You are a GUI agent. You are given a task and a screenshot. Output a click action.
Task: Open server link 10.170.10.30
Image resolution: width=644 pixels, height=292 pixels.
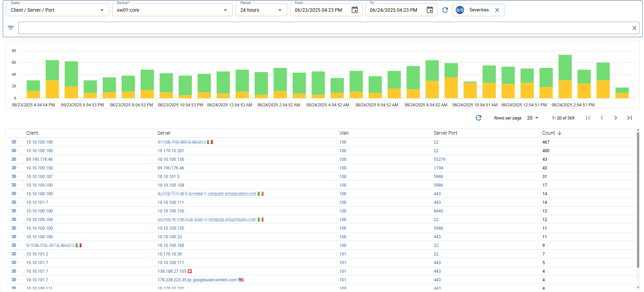pos(170,254)
